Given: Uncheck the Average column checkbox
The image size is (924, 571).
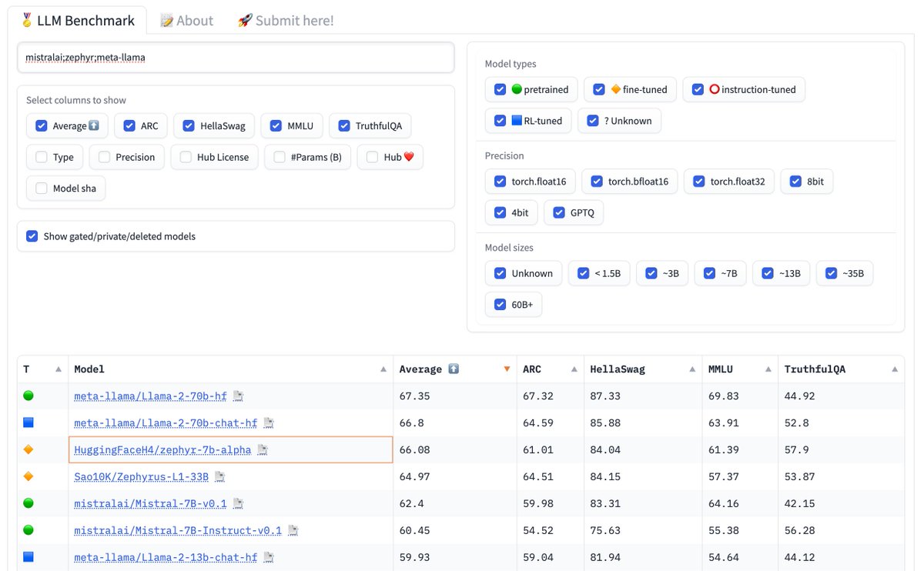Looking at the screenshot, I should click(42, 126).
